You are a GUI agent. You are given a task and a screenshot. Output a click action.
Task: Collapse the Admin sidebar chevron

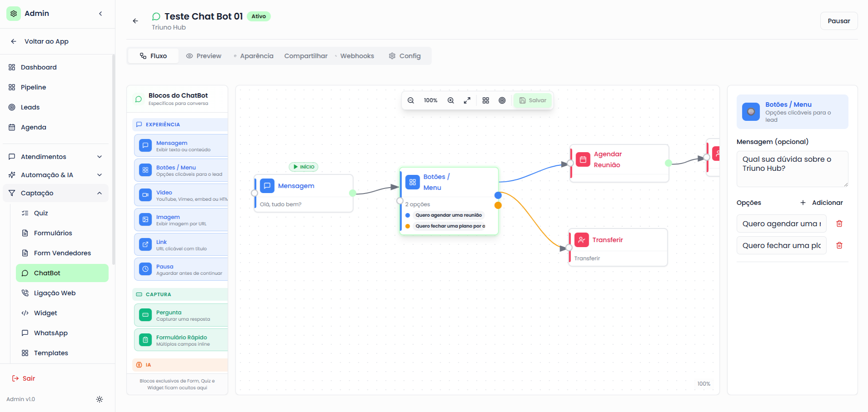[x=100, y=14]
